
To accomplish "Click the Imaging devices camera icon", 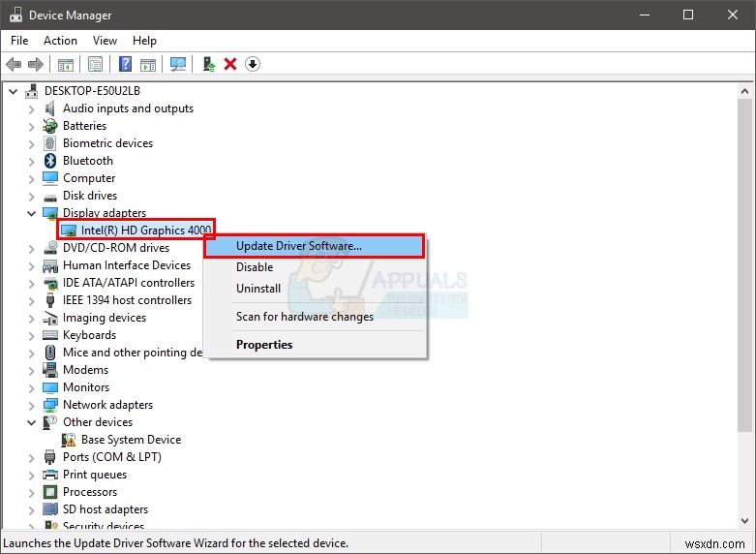I will click(50, 318).
